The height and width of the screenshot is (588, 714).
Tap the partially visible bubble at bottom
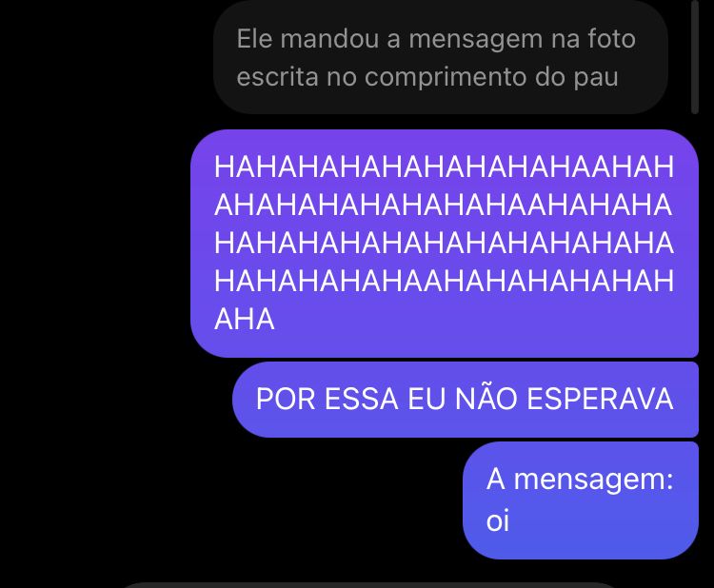click(x=369, y=585)
